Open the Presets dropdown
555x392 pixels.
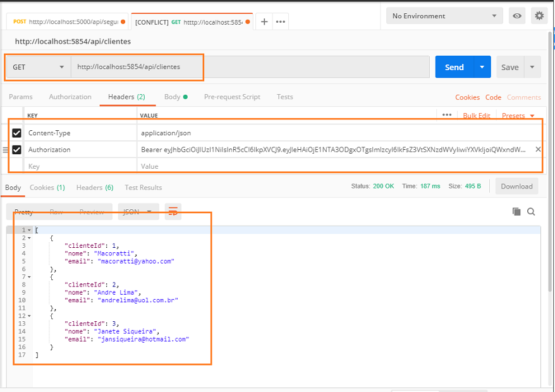[518, 116]
